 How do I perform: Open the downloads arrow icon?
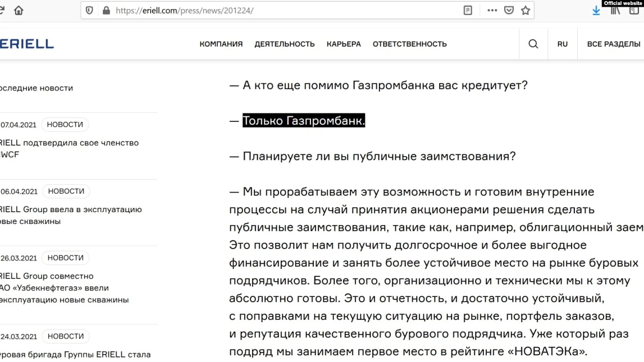pos(596,11)
